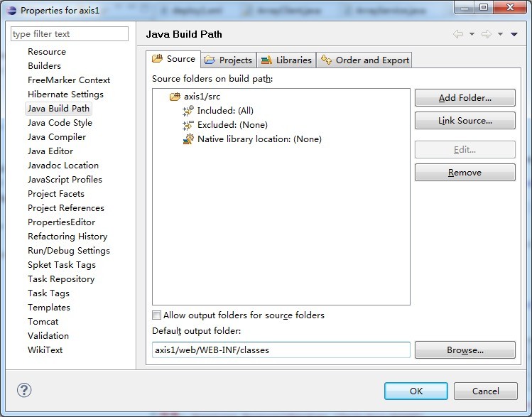Click the Excluded filter icon

(x=188, y=125)
